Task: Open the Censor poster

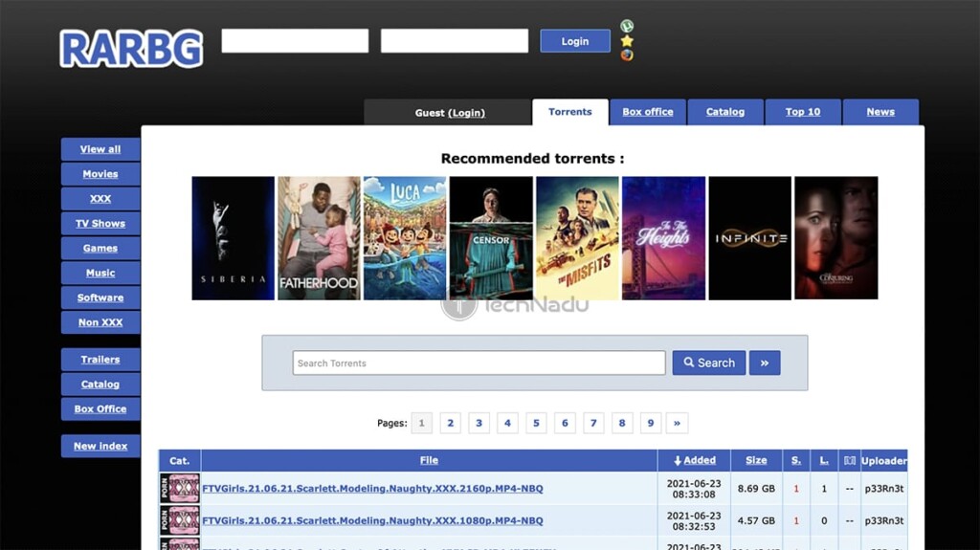Action: pos(491,238)
